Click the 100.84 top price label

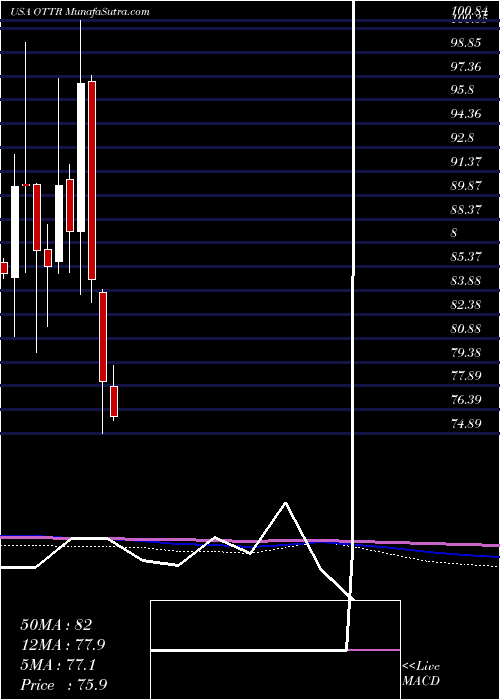pos(469,12)
